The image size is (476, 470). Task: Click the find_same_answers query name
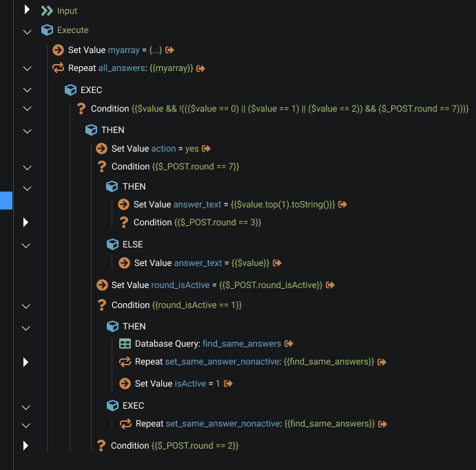[242, 343]
